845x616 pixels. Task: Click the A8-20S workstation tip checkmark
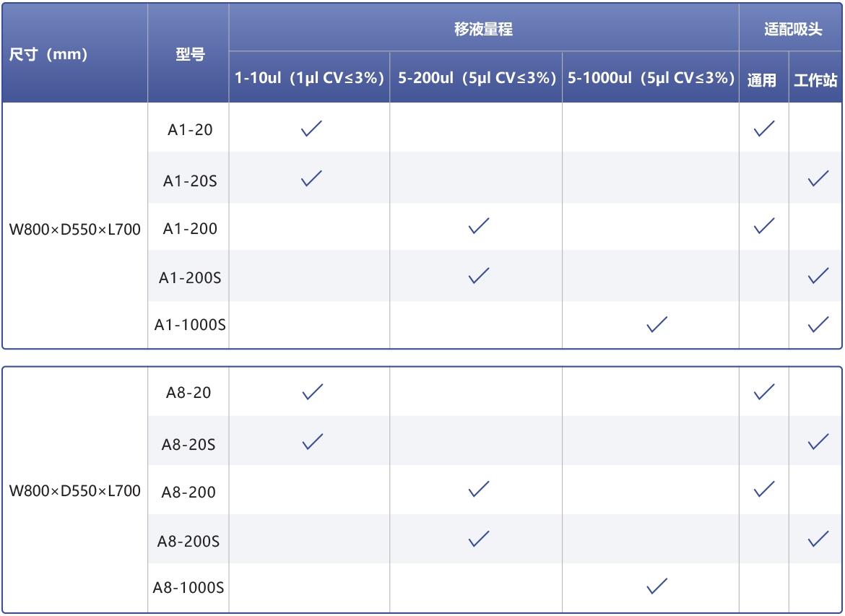(818, 441)
